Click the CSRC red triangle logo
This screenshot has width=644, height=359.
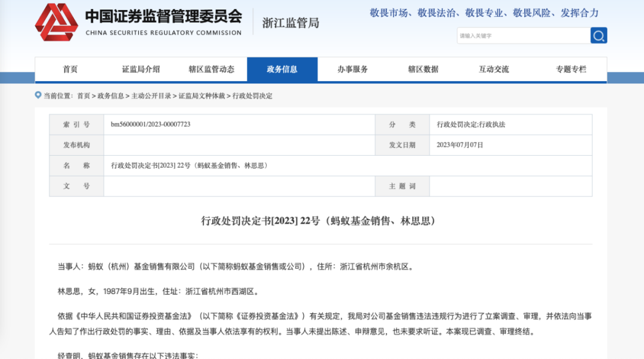pyautogui.click(x=57, y=22)
